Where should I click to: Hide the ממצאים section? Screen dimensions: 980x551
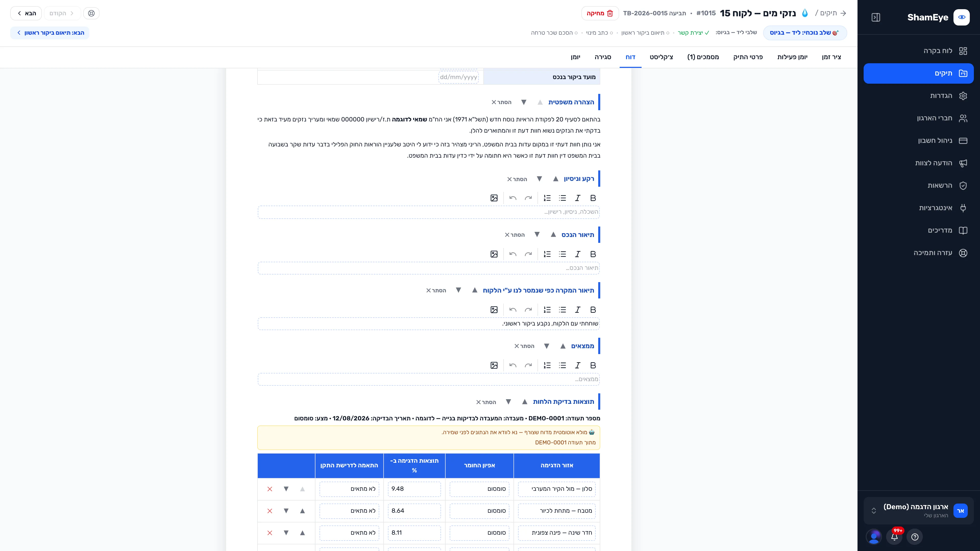[x=524, y=346]
